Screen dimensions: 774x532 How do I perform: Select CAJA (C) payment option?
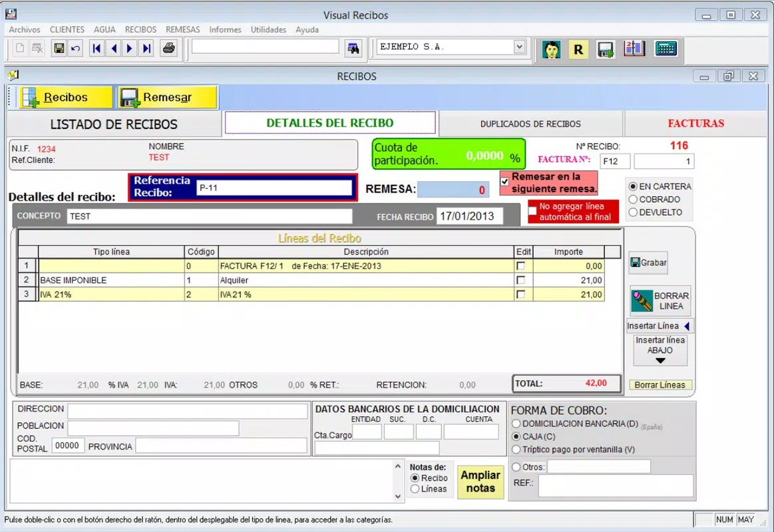(x=516, y=436)
